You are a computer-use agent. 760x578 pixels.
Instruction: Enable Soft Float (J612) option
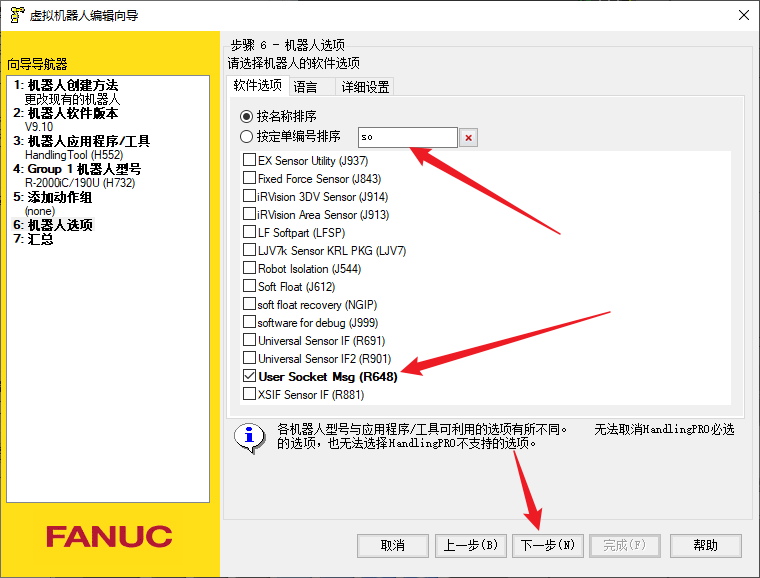coord(250,286)
